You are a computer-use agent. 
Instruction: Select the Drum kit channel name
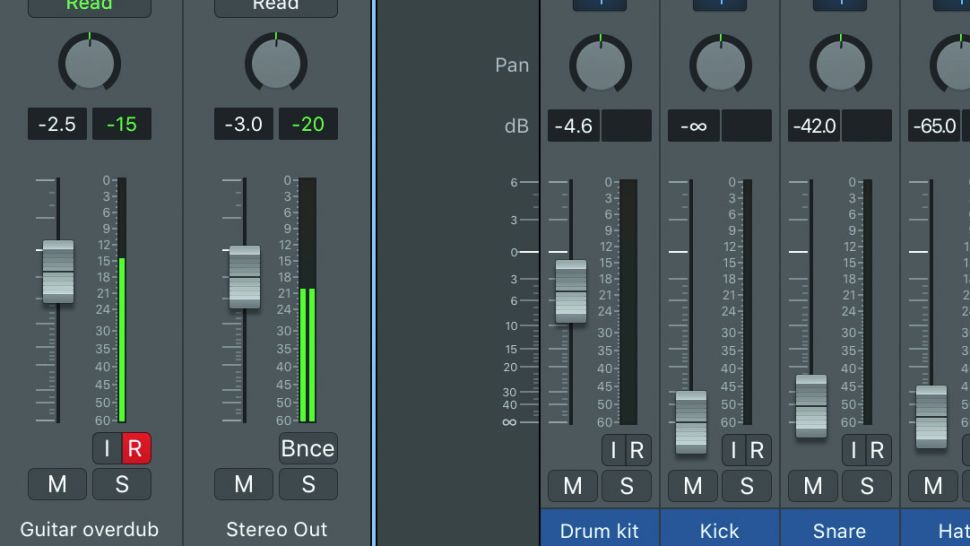tap(600, 531)
